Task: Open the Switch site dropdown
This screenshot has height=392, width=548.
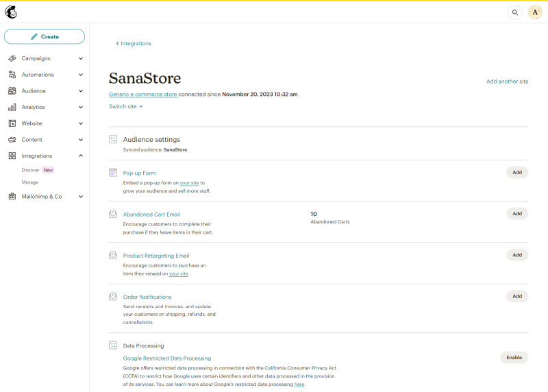Action: pos(126,106)
